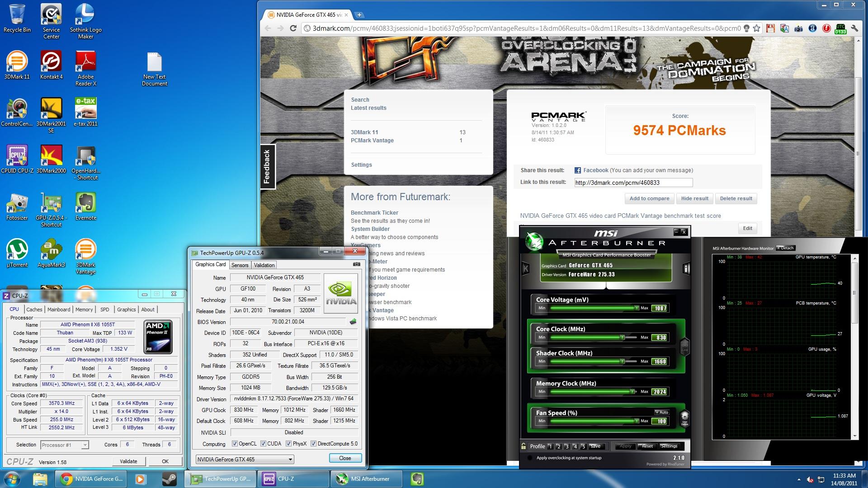Enable Apply overclocking at system startup
This screenshot has height=488, width=868.
(x=530, y=458)
